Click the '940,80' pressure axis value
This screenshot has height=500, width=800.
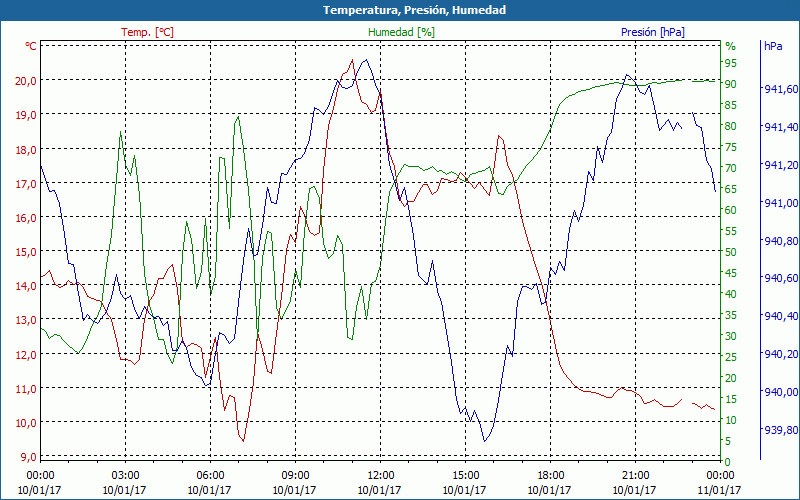[x=780, y=241]
